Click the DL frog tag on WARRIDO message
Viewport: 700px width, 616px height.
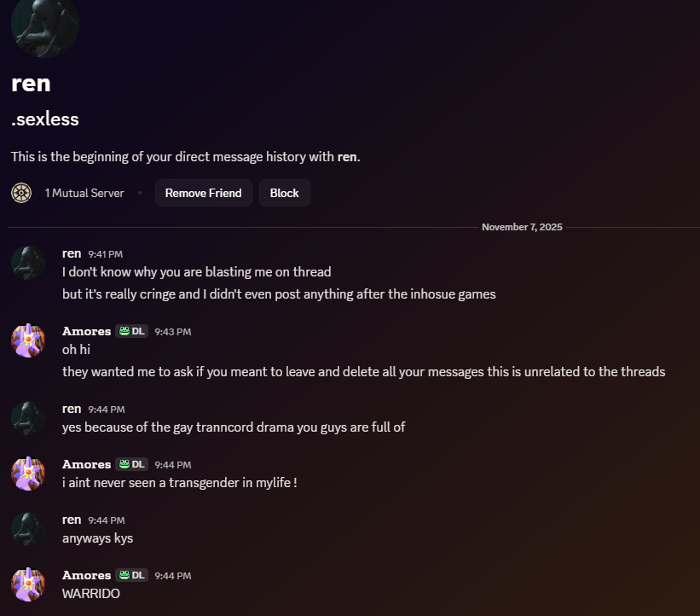click(x=131, y=575)
